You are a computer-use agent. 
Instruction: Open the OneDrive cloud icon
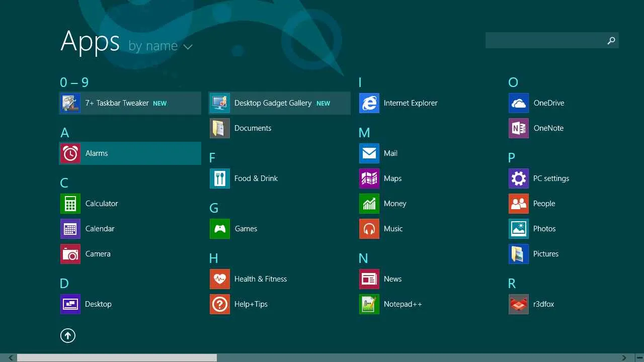519,103
